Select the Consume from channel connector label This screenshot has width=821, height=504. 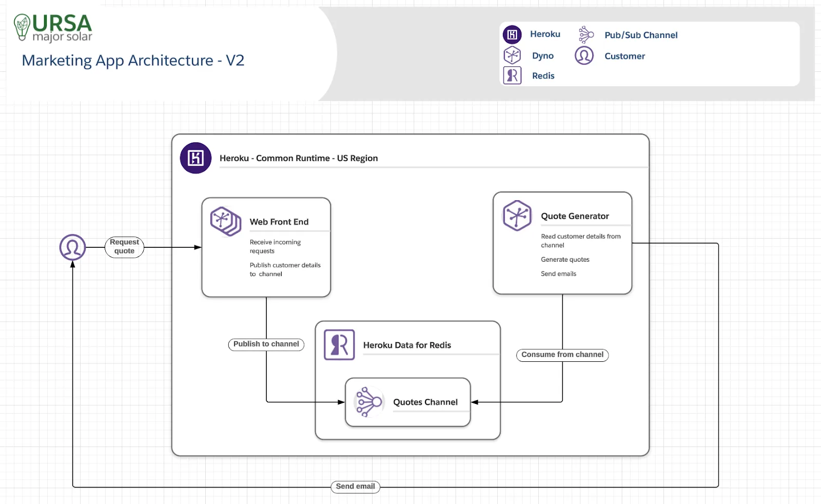pos(562,355)
